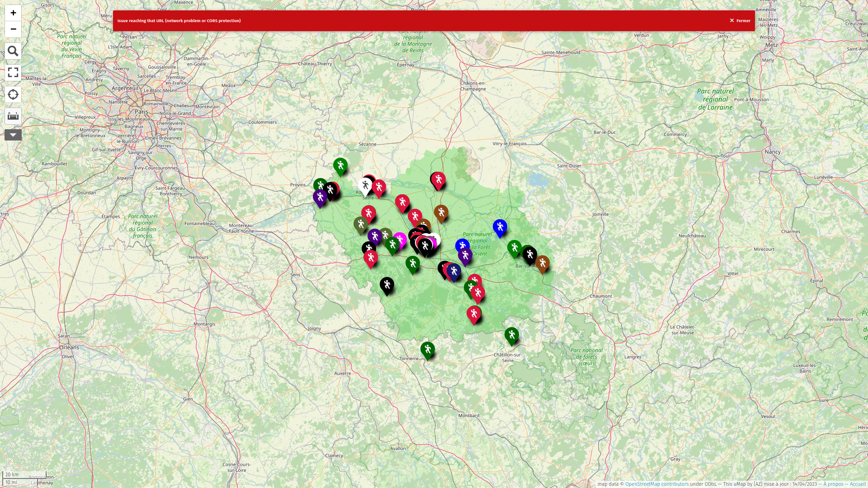868x488 pixels.
Task: Open the map search tool
Action: pyautogui.click(x=13, y=51)
